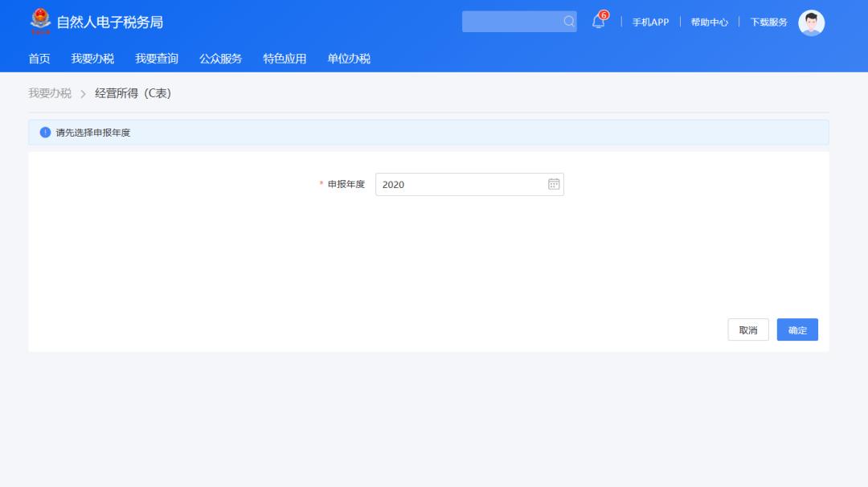Open the notification bell with 6 alerts
Screen dimensions: 868x487
[x=596, y=22]
